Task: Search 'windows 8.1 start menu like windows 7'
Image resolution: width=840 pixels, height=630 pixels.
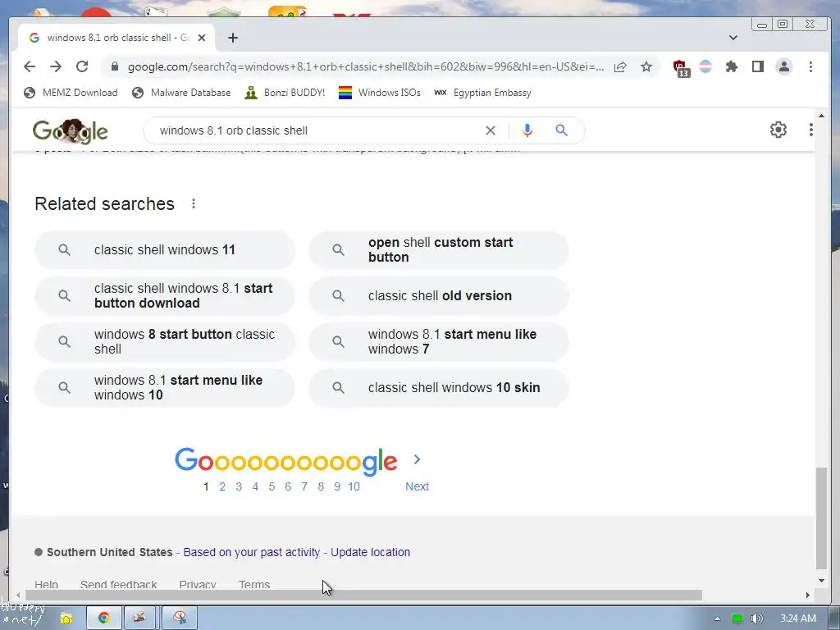Action: click(x=439, y=342)
